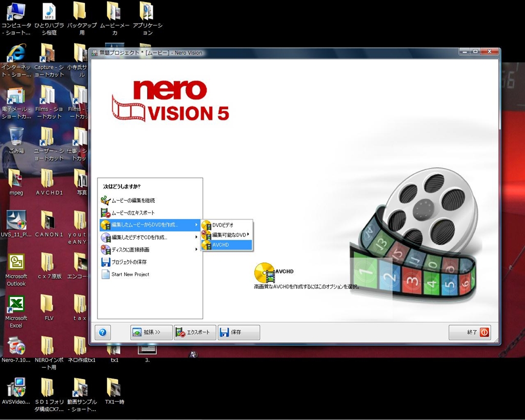Click the Nero Vision title bar
Viewport: 525px width, 420px height.
273,52
